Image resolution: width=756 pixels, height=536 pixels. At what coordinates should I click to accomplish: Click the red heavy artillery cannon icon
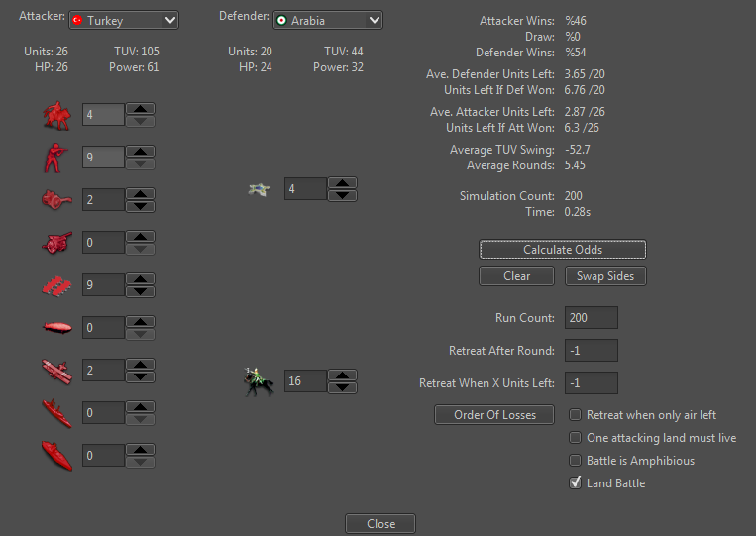tap(56, 242)
